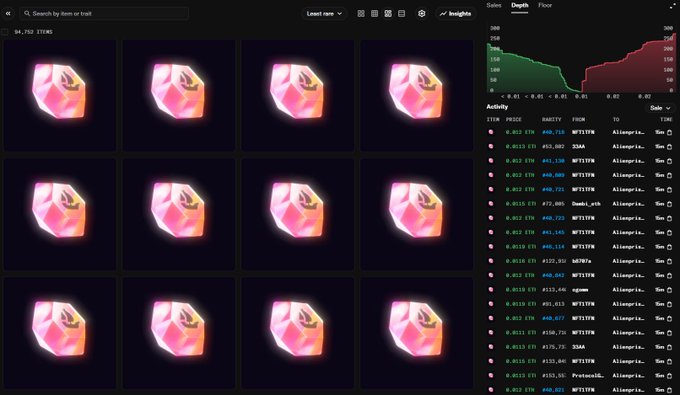Open seller ogomm's profile link
The image size is (680, 395).
pos(580,290)
